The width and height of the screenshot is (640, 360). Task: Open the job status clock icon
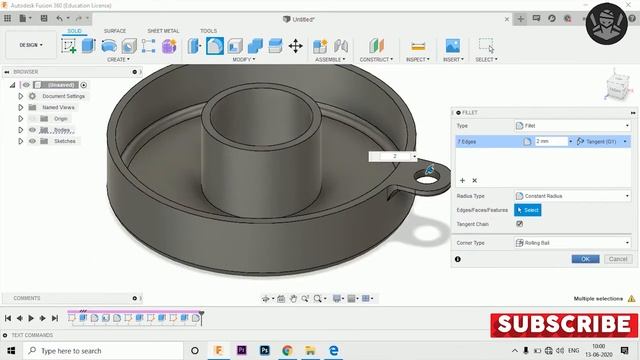[552, 18]
